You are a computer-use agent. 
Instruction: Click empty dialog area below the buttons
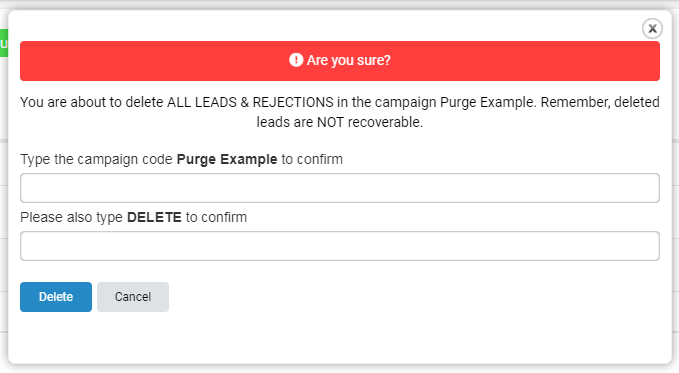click(x=340, y=338)
